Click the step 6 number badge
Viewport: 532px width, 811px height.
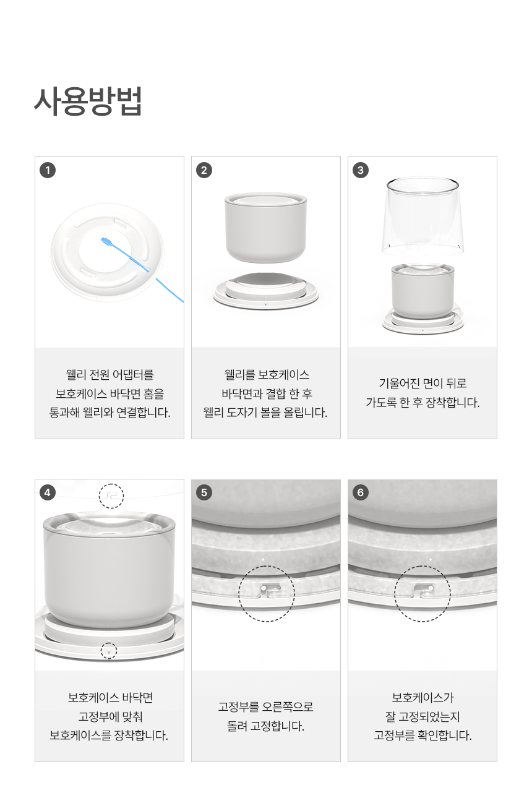coord(361,492)
